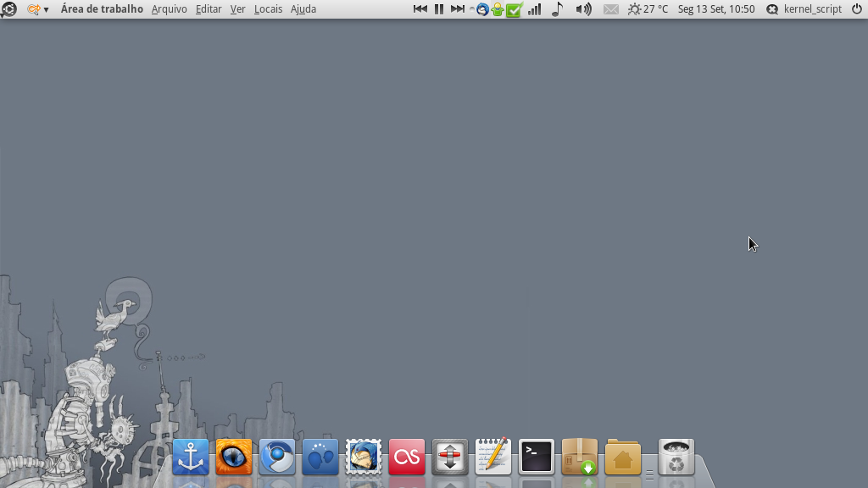Pause music playback in top panel

point(439,8)
